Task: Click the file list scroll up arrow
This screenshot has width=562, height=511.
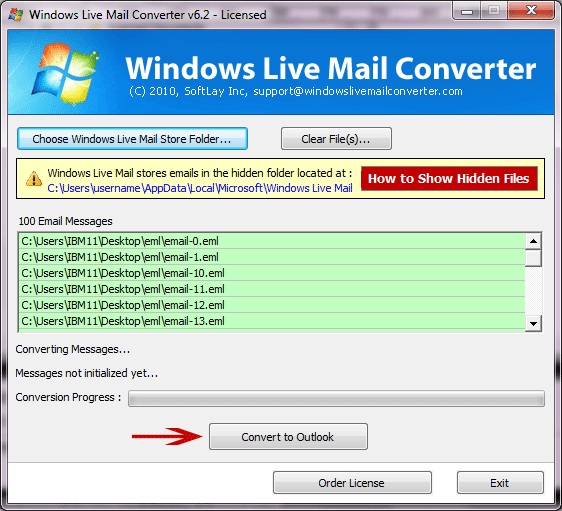Action: click(533, 241)
